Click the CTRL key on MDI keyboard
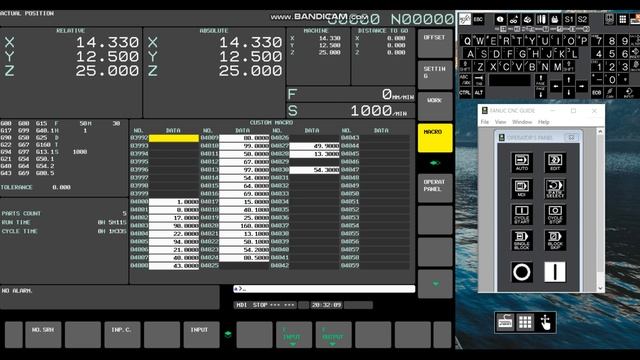 [x=465, y=93]
